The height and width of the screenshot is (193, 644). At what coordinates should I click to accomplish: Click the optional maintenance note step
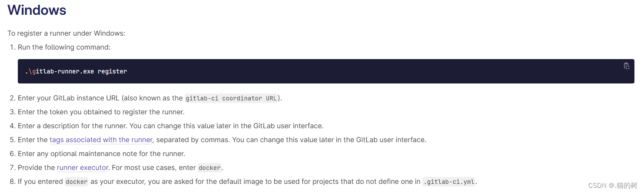point(102,154)
